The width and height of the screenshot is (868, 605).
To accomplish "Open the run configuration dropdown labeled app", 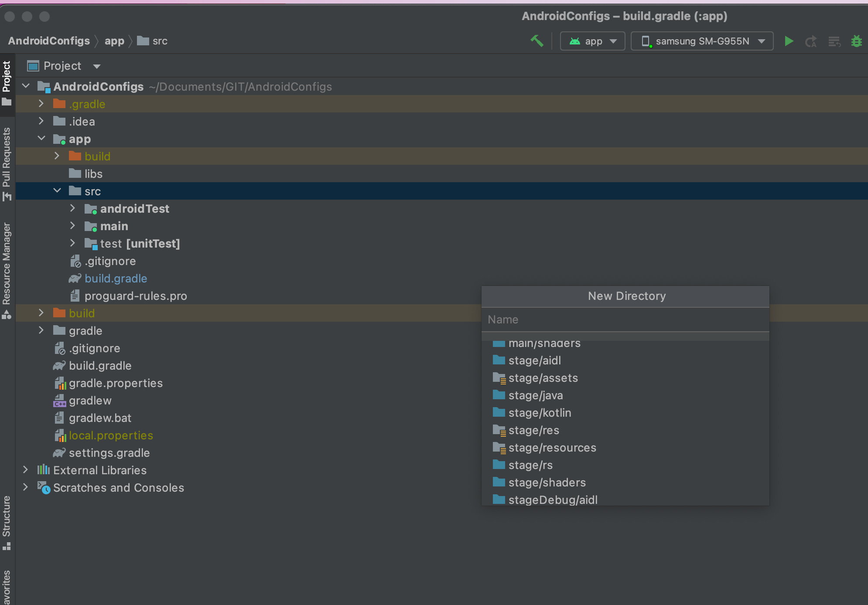I will point(592,41).
